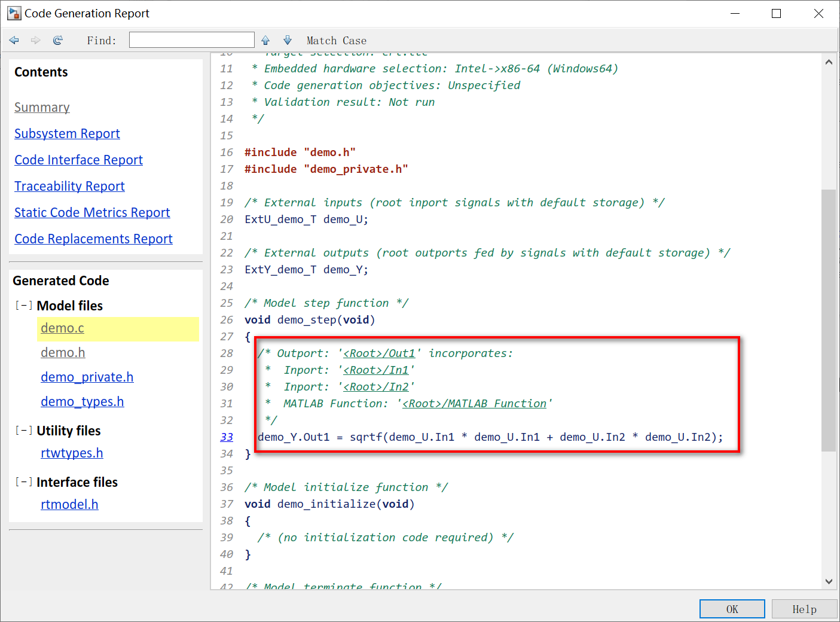This screenshot has height=622, width=840.
Task: Click the "Code generation objectives: Unspecified" comment
Action: [386, 86]
